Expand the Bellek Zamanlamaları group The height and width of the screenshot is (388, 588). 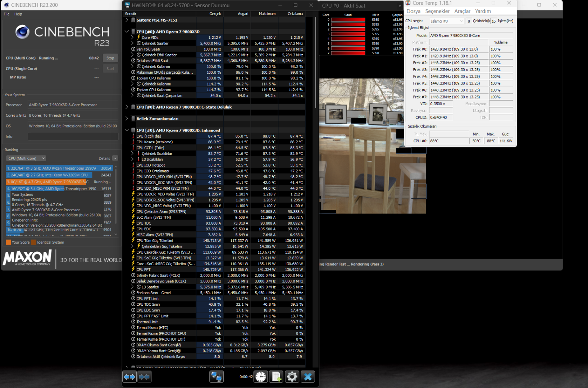127,119
